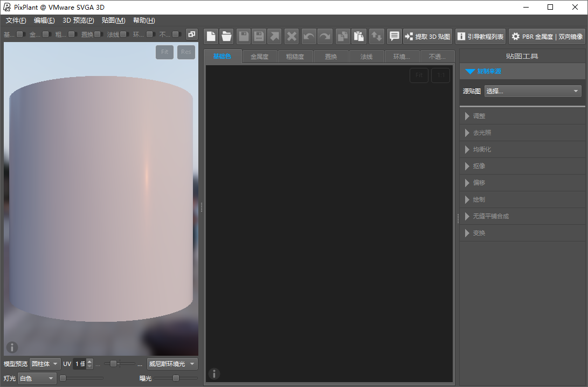The width and height of the screenshot is (588, 387).
Task: Click the detach 3D preview window icon
Action: coord(192,34)
